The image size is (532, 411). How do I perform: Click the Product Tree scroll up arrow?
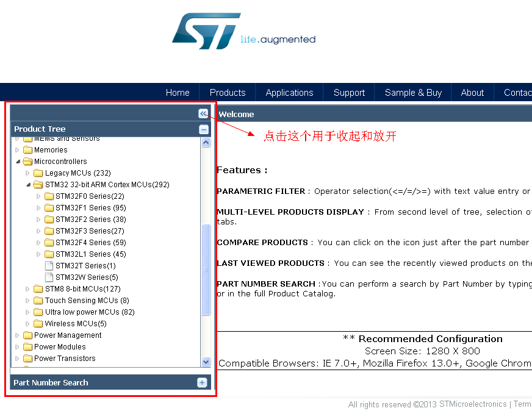[206, 143]
